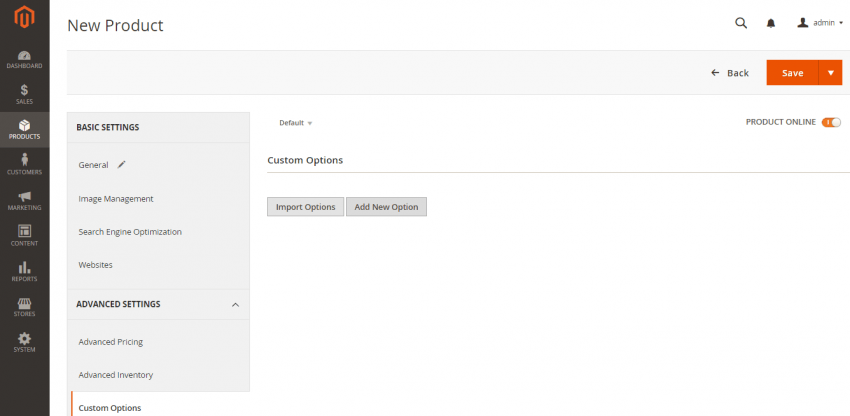Open the Sales sidebar menu

(x=24, y=94)
